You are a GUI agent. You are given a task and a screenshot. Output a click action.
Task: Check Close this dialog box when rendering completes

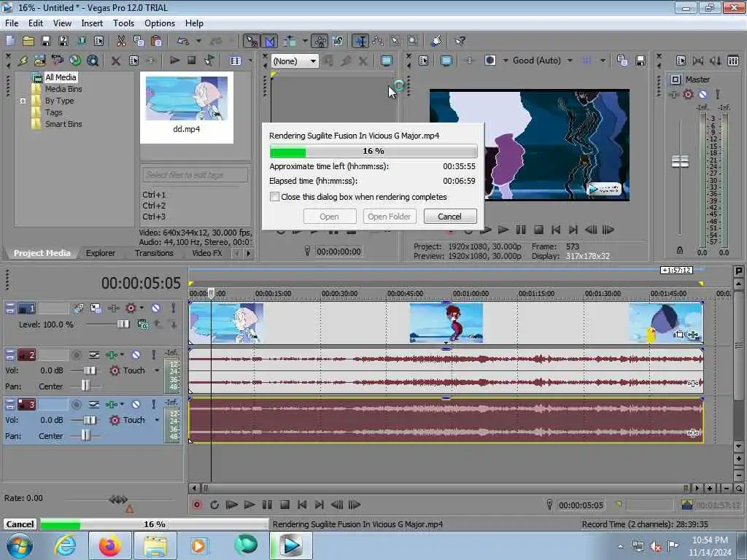click(274, 197)
